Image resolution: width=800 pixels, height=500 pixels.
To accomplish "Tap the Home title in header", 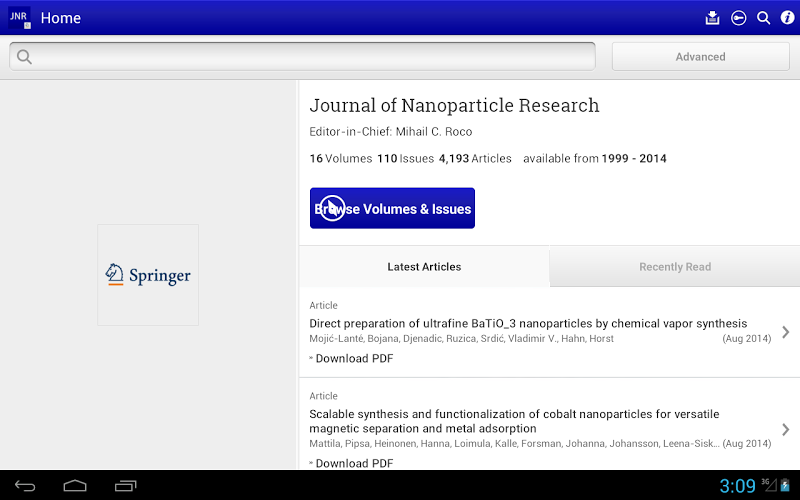I will pyautogui.click(x=61, y=18).
